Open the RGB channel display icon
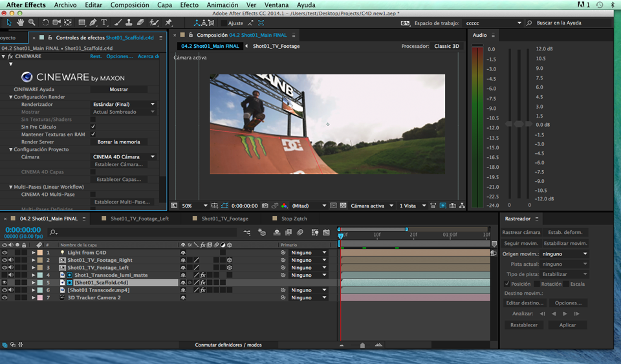621x364 pixels. pos(284,206)
